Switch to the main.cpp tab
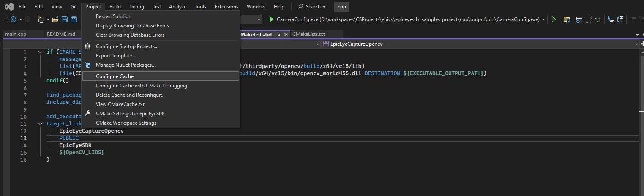The image size is (644, 196). (16, 35)
